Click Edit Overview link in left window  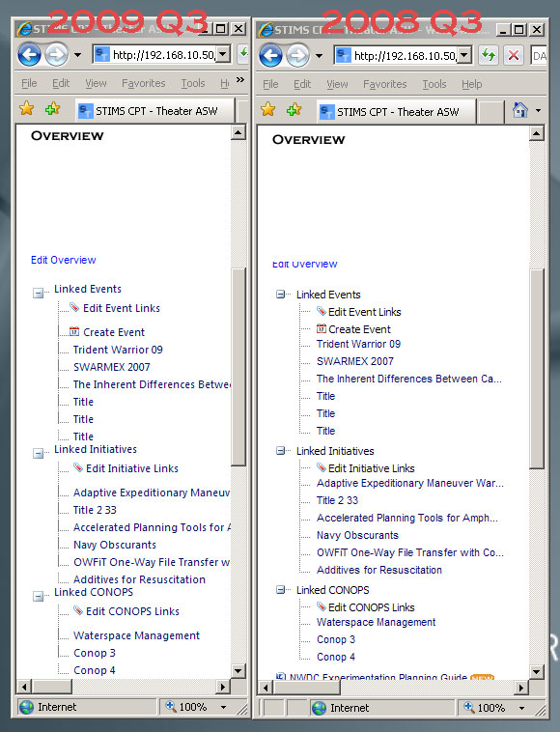point(64,260)
